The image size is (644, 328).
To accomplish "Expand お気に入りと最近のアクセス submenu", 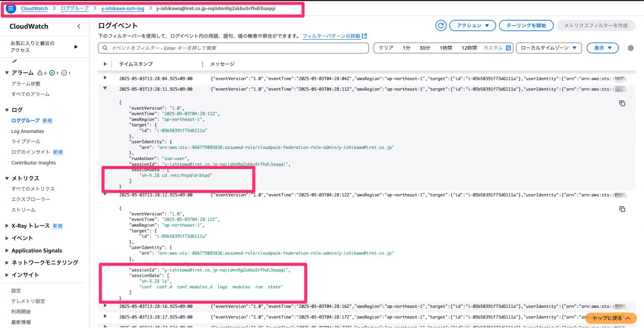I will [x=76, y=47].
